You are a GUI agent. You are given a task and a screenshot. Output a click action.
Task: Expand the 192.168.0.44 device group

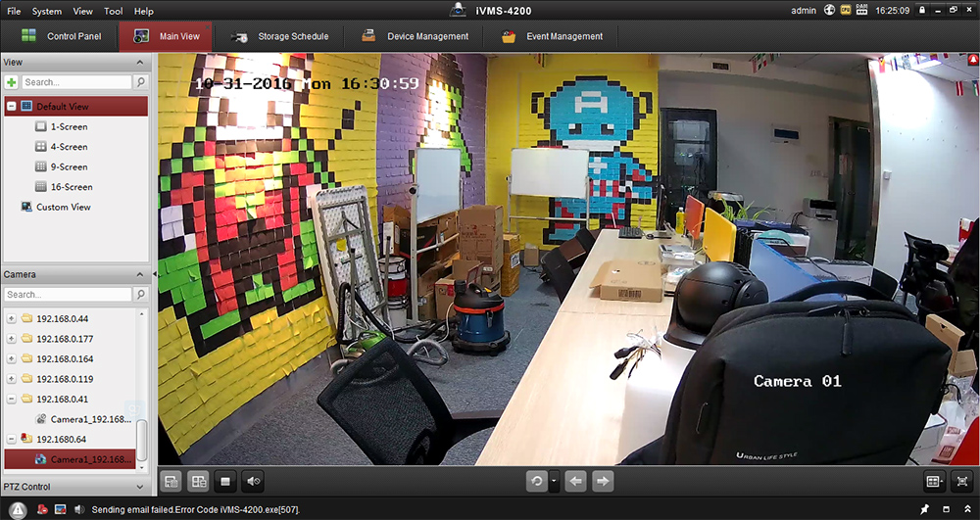point(12,318)
